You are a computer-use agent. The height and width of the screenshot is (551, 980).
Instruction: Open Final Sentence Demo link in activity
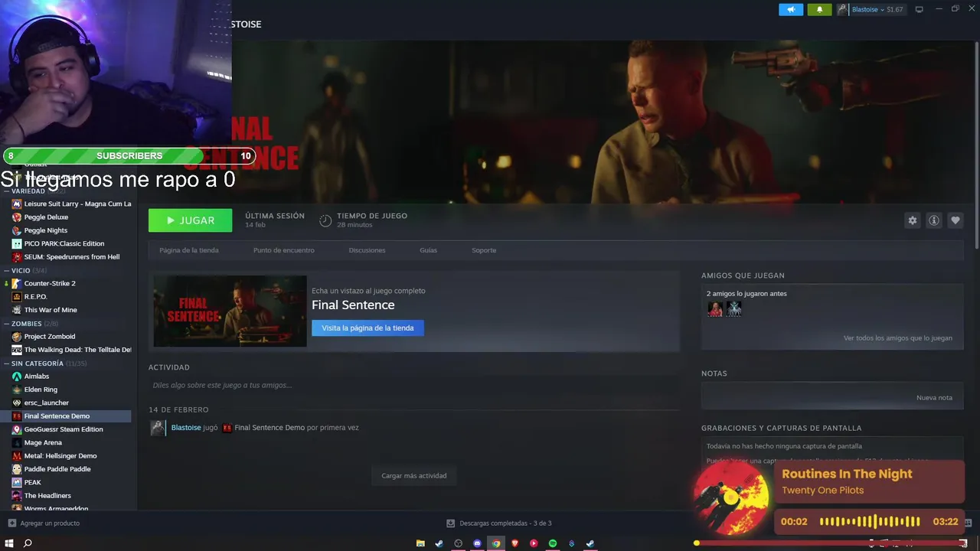(x=269, y=428)
